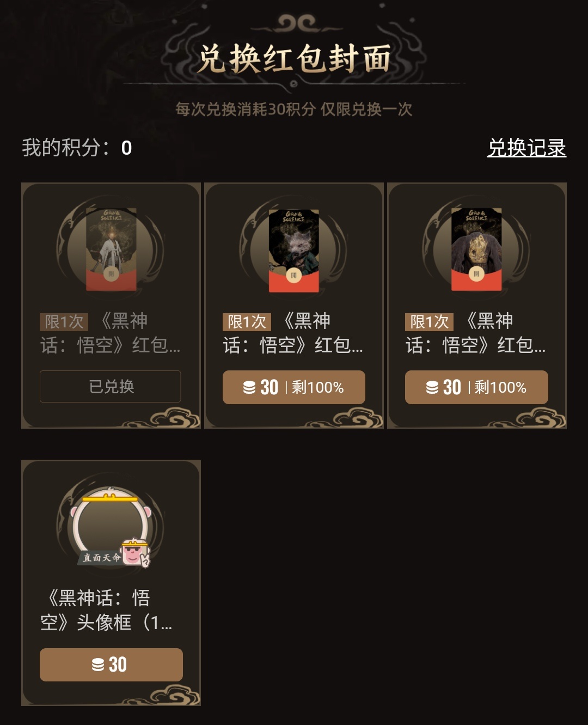Open the 《黑神话：悟空》头像框 title text
The width and height of the screenshot is (588, 725).
[107, 610]
